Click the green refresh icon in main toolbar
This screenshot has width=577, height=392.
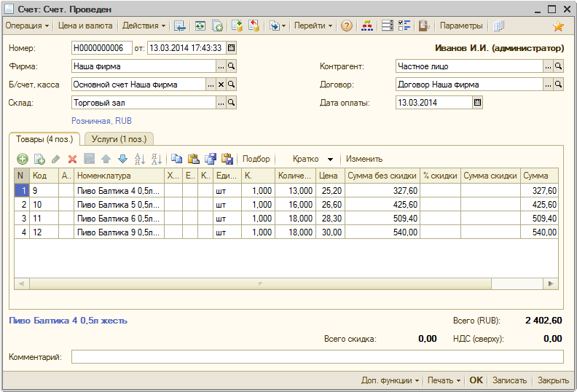200,26
